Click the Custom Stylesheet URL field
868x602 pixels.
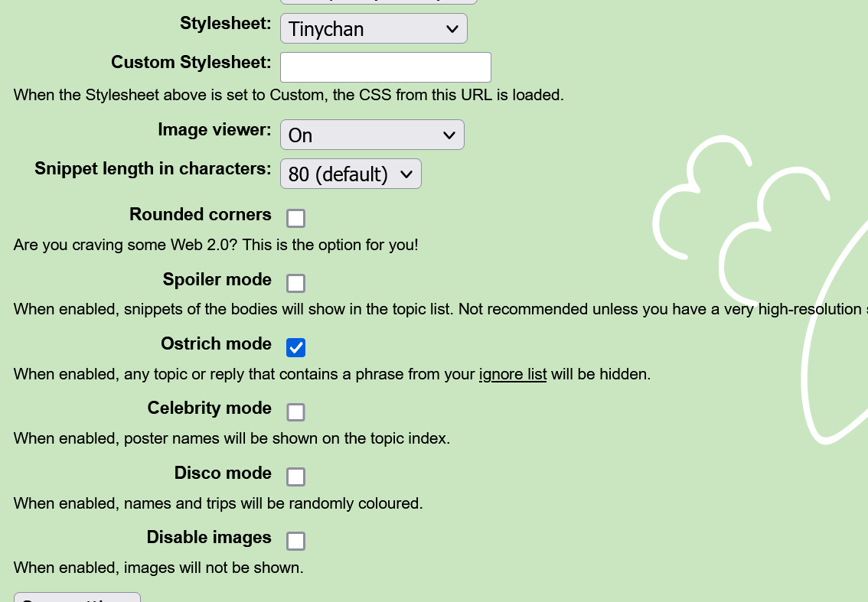385,67
